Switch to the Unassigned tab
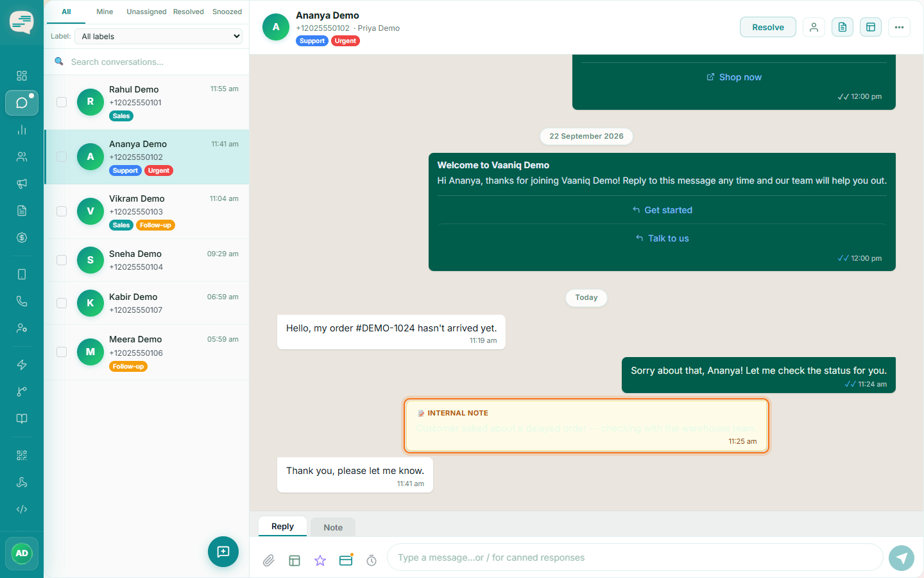This screenshot has width=924, height=578. [x=146, y=12]
